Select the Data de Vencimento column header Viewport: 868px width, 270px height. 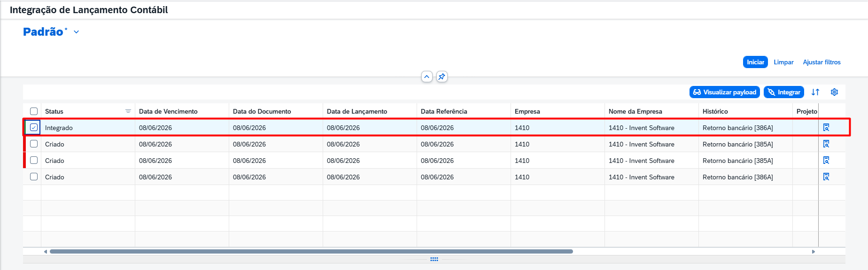tap(182, 111)
